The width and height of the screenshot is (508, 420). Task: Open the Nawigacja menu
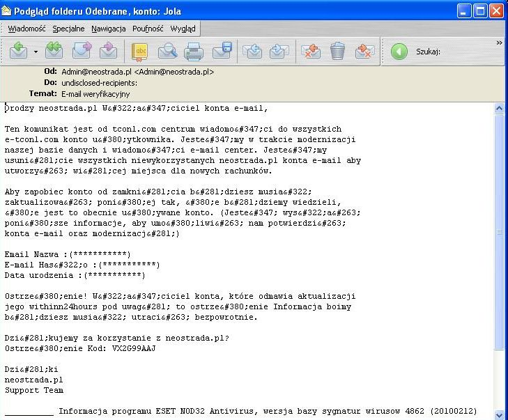[108, 29]
